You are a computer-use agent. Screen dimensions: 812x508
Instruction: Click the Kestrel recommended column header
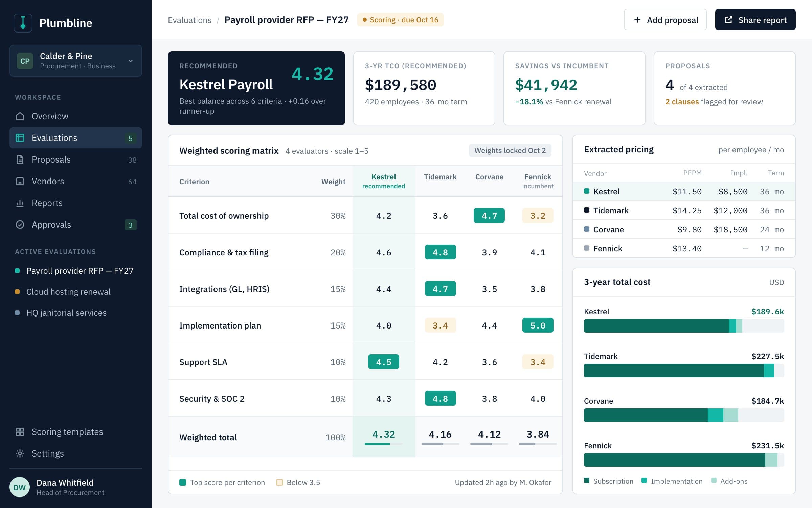(x=384, y=181)
